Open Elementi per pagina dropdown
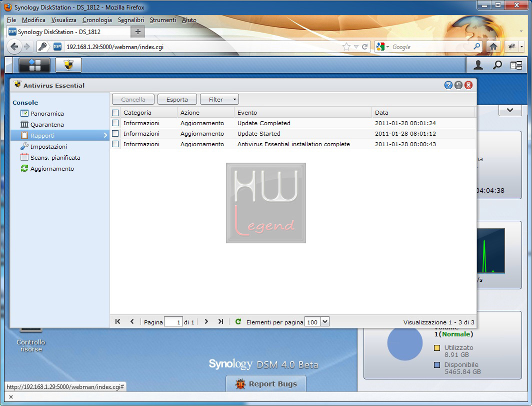Viewport: 532px width, 406px height. tap(324, 321)
